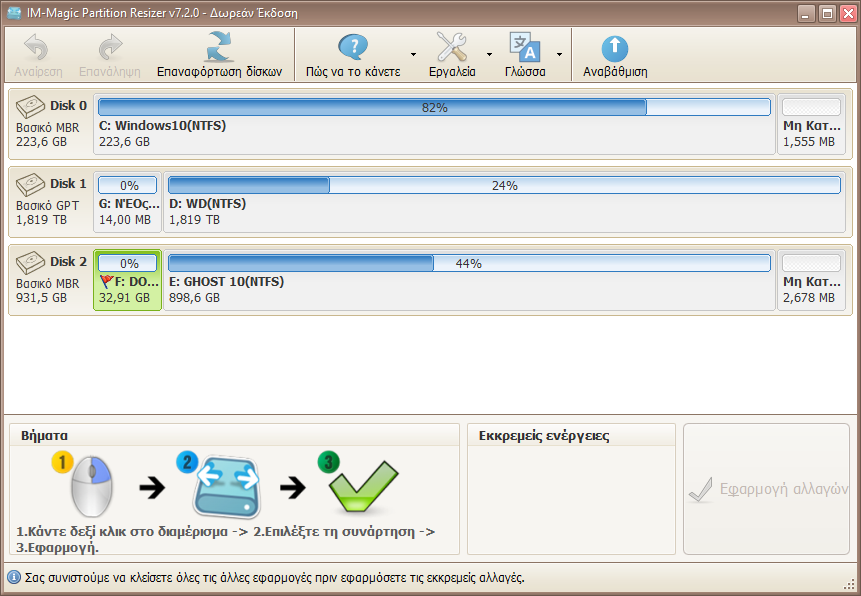Expand the dropdown arrow beside Πώς να το κάνετε
Screen dimensions: 861x596
click(413, 54)
